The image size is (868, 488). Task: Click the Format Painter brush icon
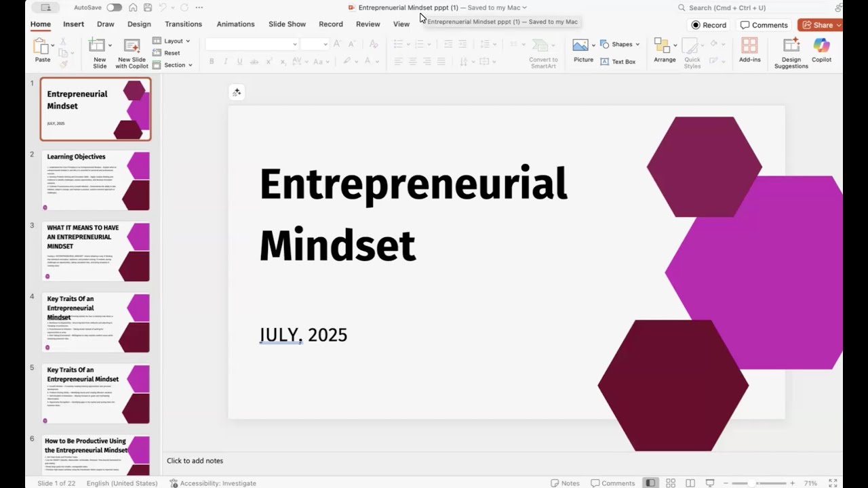63,64
